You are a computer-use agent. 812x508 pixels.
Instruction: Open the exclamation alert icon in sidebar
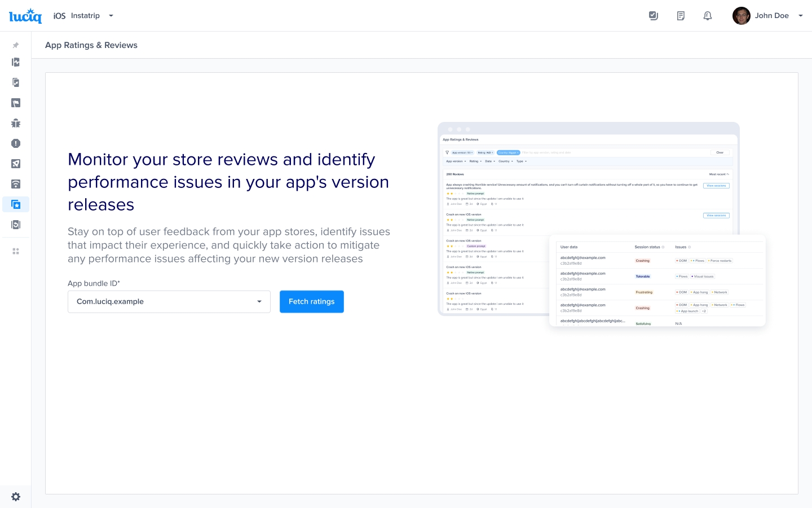click(x=16, y=143)
